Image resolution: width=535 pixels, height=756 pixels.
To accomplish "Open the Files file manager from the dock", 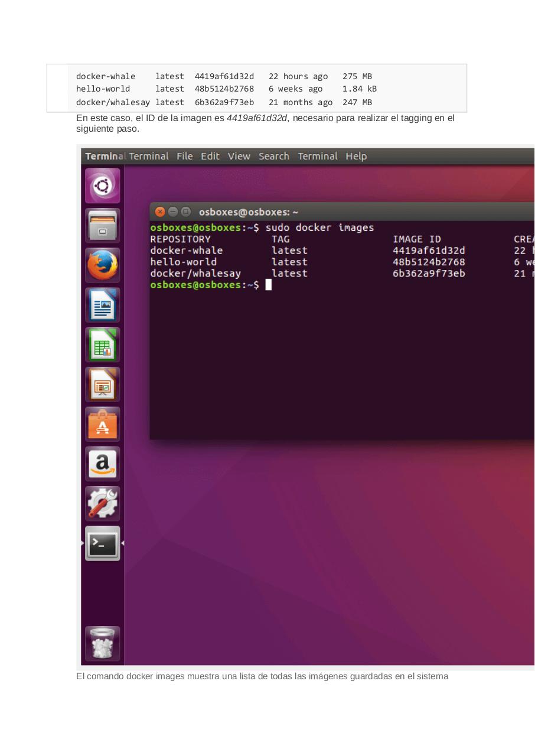I will tap(102, 225).
